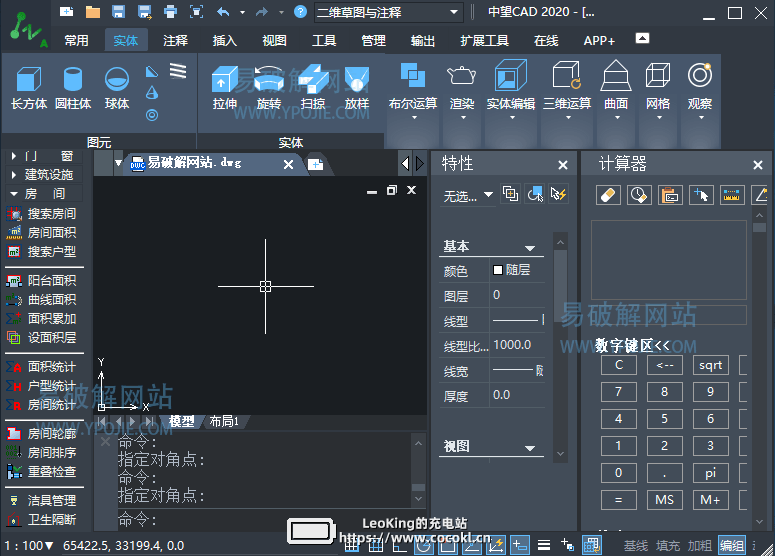The image size is (775, 556).
Task: Click the calculator clear eraser icon
Action: [x=608, y=195]
